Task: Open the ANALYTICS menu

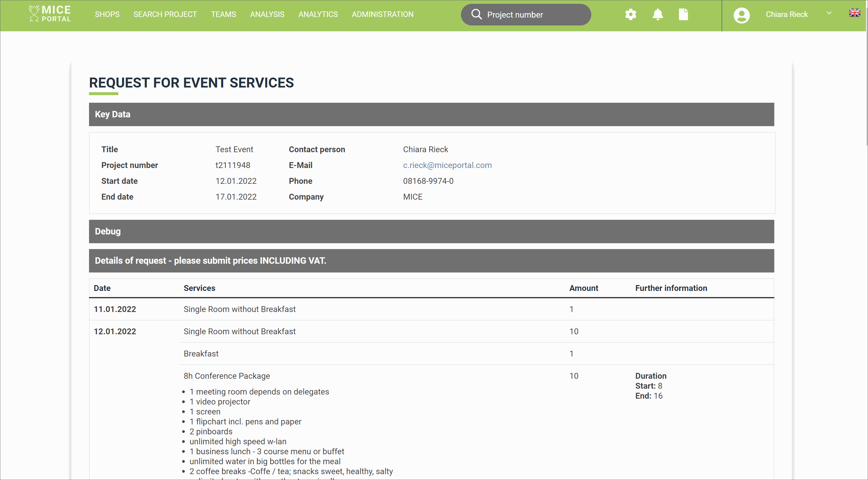Action: 318,14
